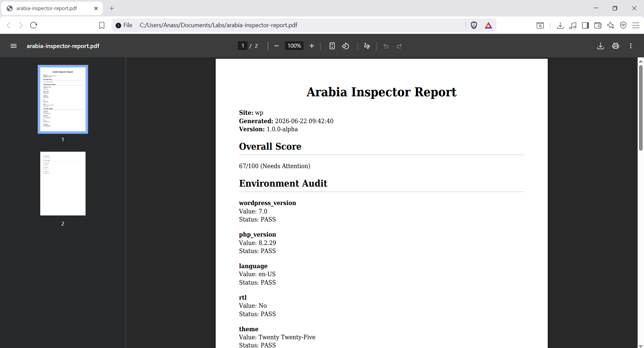644x348 pixels.
Task: Open the Brave Wallet icon
Action: [x=598, y=25]
